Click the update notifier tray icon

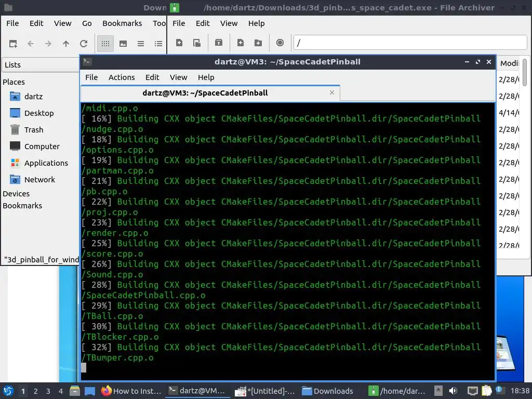tap(499, 390)
